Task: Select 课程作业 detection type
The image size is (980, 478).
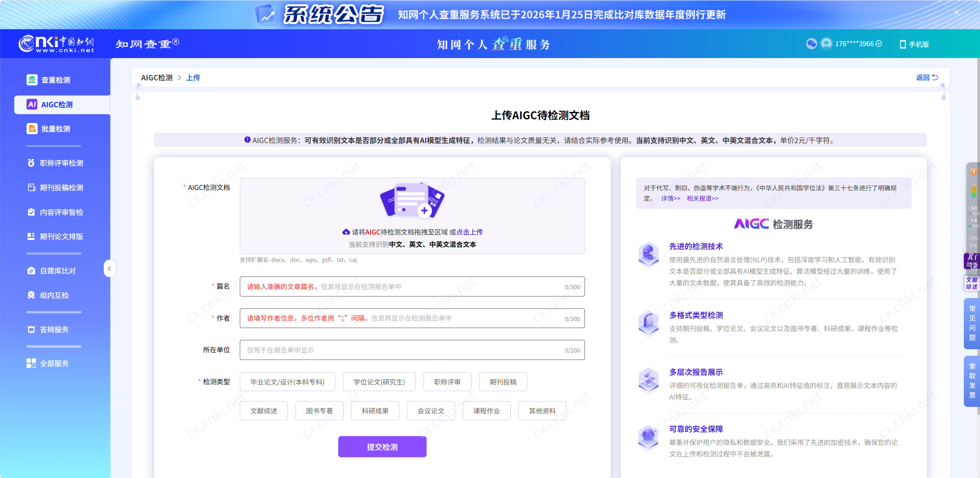Action: point(486,410)
